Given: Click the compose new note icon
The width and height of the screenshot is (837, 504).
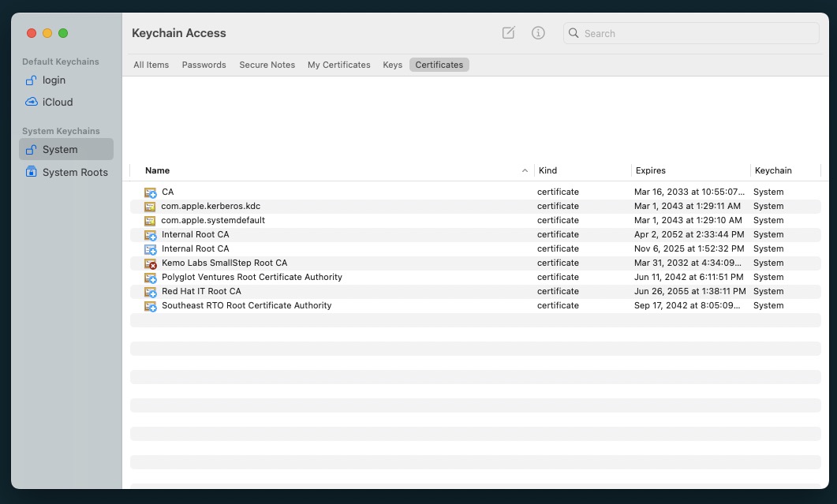Looking at the screenshot, I should click(509, 33).
